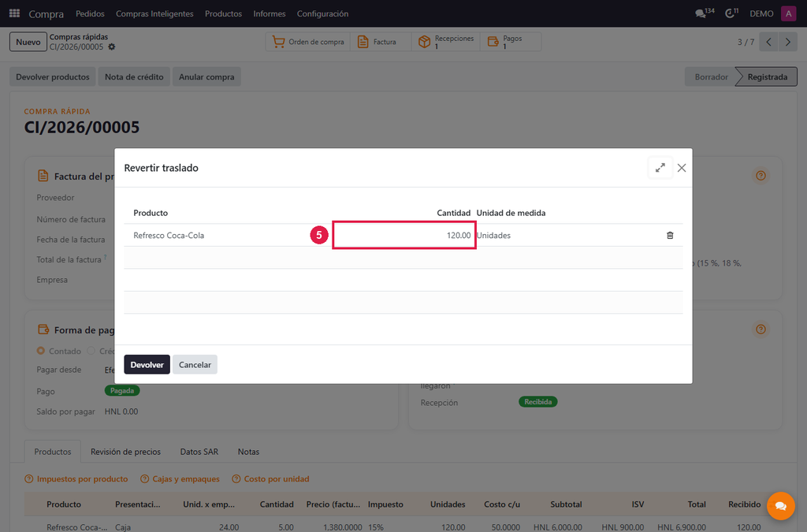This screenshot has height=532, width=807.
Task: Click the Impuestos por producto help link
Action: [x=76, y=479]
